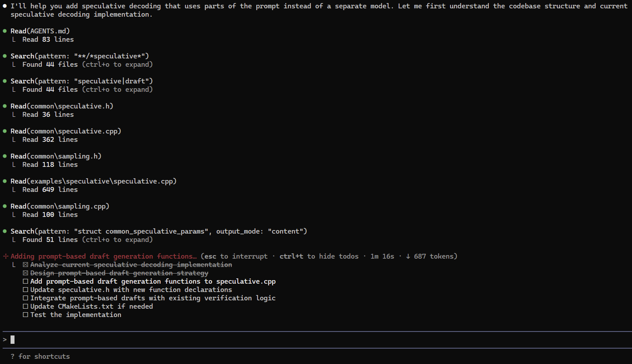The image size is (632, 364).
Task: Check the "Update CMakeLists.txt if needed" box
Action: tap(25, 306)
